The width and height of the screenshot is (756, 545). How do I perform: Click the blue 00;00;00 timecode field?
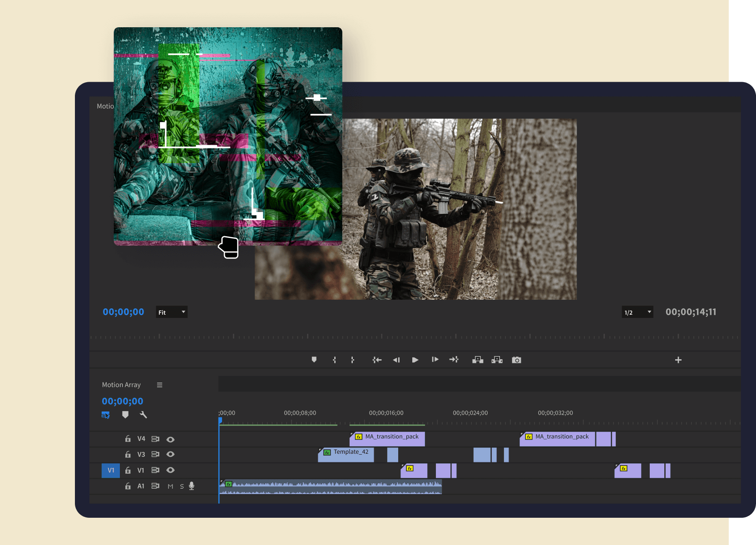point(123,401)
